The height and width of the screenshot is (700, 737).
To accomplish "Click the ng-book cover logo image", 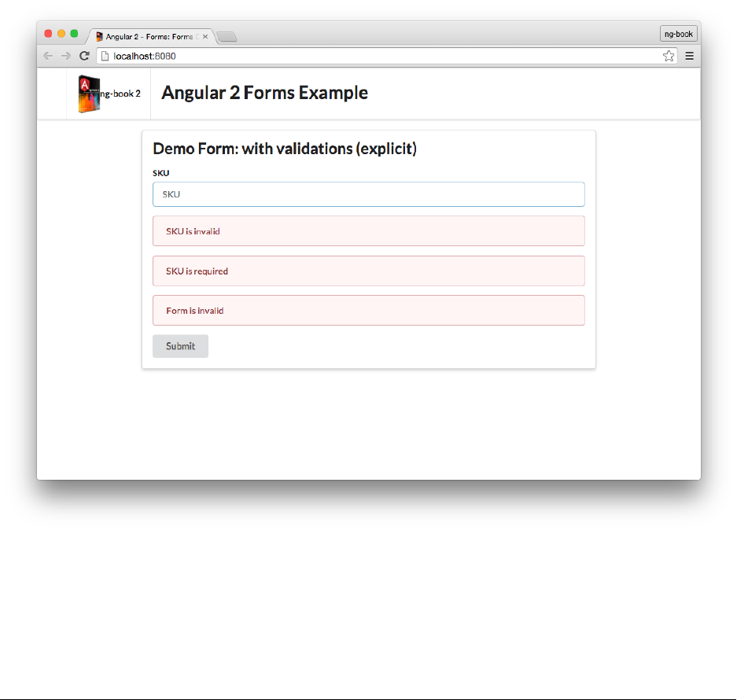I will pyautogui.click(x=89, y=93).
